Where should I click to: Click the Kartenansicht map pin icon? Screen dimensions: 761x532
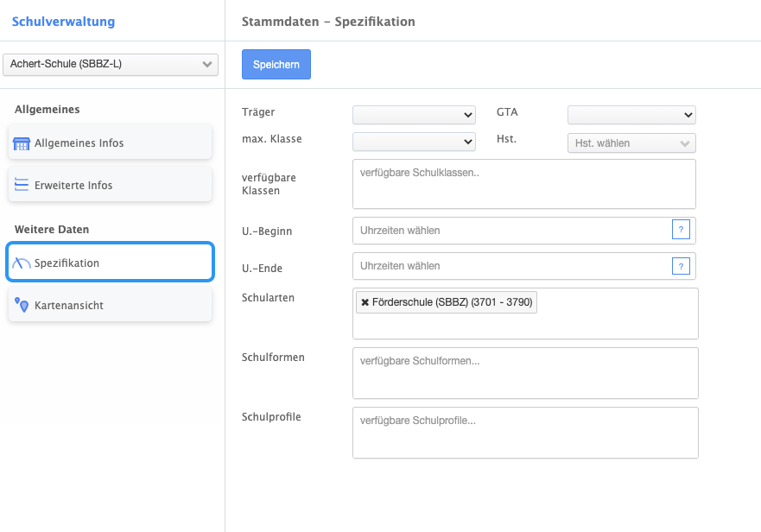22,305
